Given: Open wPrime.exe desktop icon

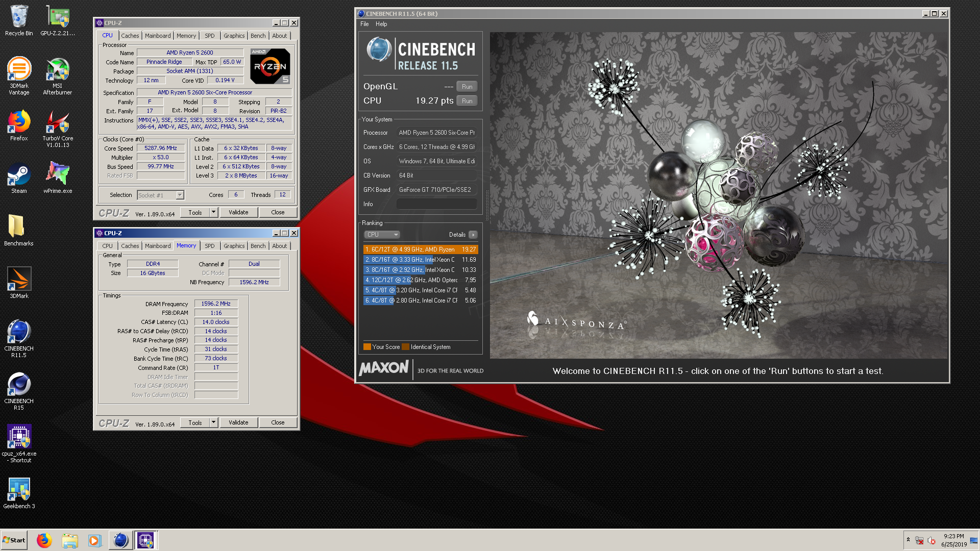Looking at the screenshot, I should pyautogui.click(x=58, y=178).
